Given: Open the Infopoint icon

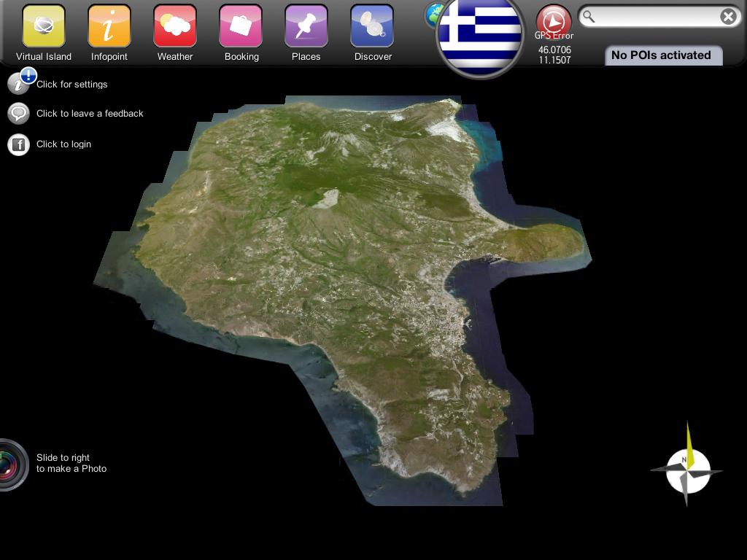Looking at the screenshot, I should point(109,26).
